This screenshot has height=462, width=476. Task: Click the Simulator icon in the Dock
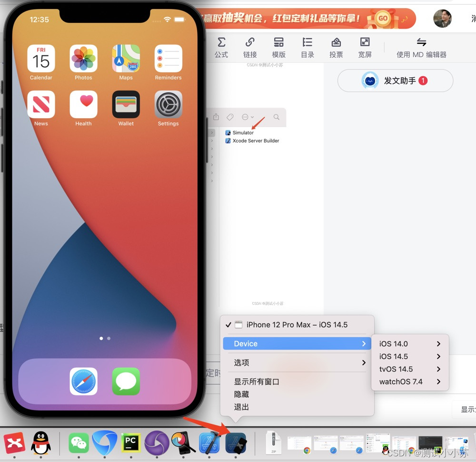236,443
